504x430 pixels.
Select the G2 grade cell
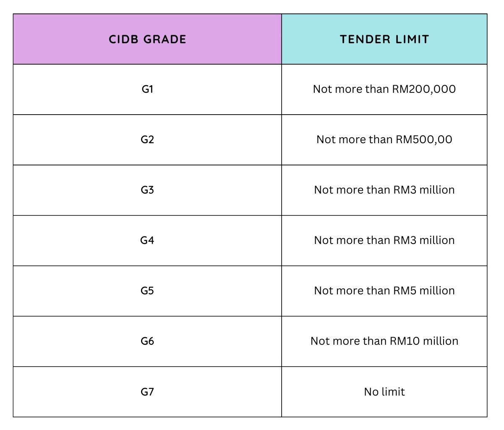click(x=147, y=140)
